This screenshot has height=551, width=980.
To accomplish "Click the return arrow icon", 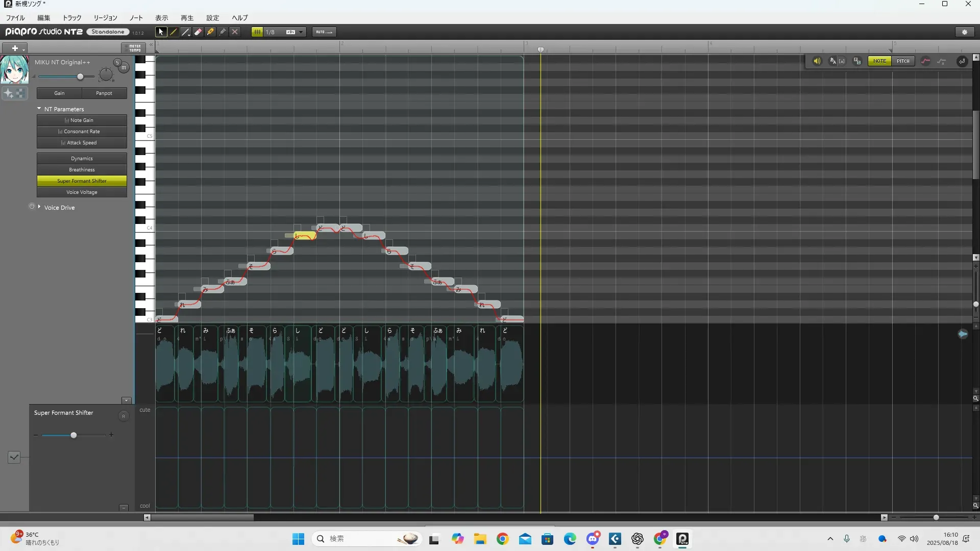I will pos(962,61).
